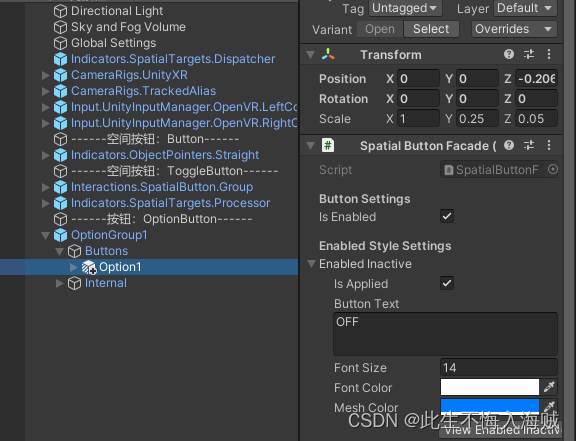The height and width of the screenshot is (441, 576).
Task: Toggle the Is Applied checkbox
Action: point(447,283)
